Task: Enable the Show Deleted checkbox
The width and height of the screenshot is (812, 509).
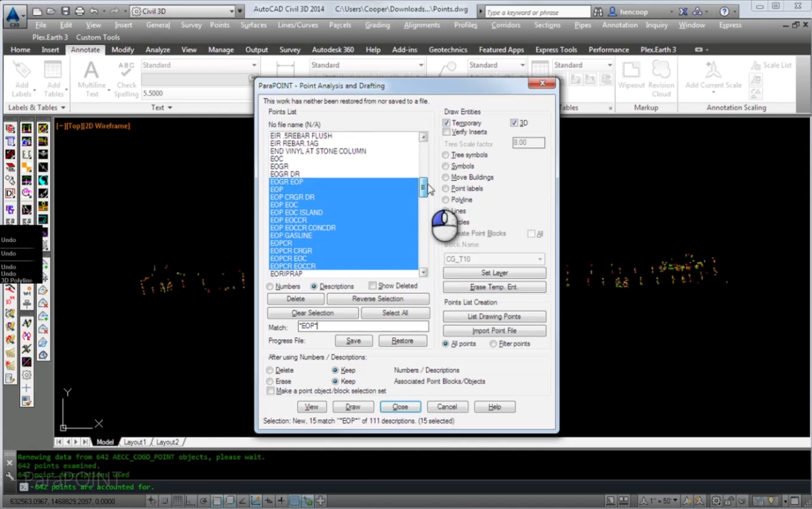Action: (372, 286)
